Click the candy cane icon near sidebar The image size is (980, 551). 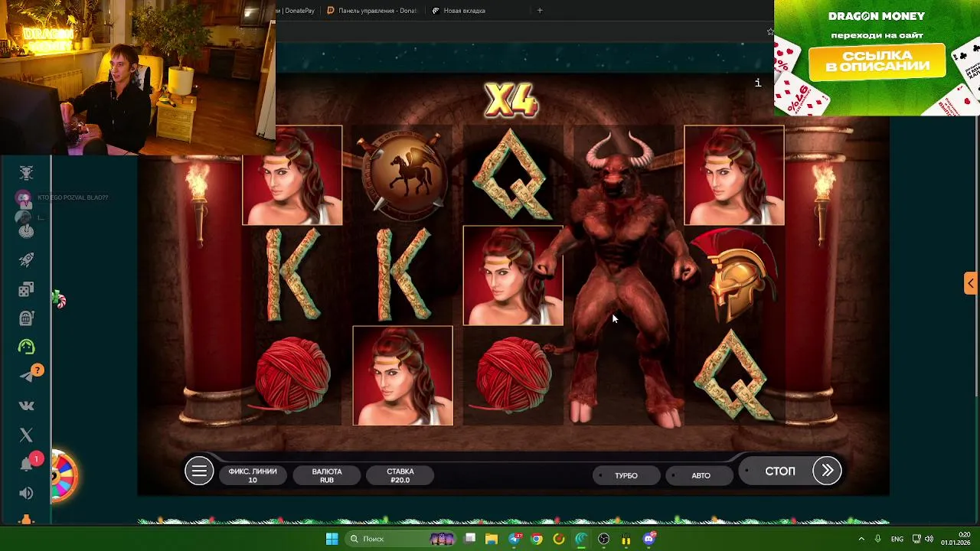tap(60, 300)
